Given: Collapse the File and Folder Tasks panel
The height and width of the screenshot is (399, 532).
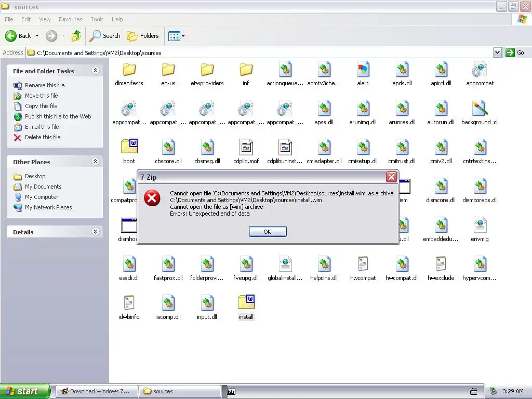Looking at the screenshot, I should (96, 70).
